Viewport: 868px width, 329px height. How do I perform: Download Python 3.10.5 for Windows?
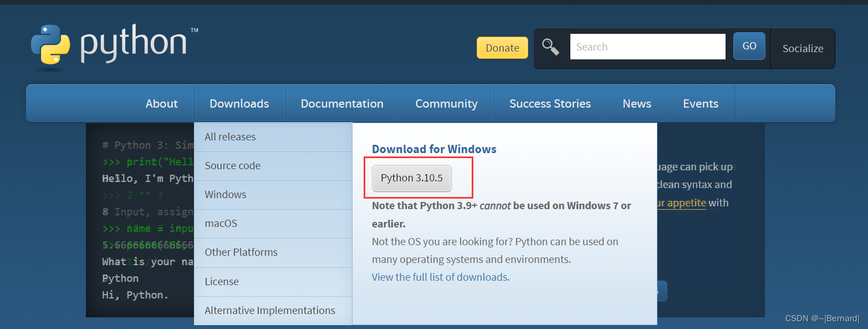[x=412, y=178]
